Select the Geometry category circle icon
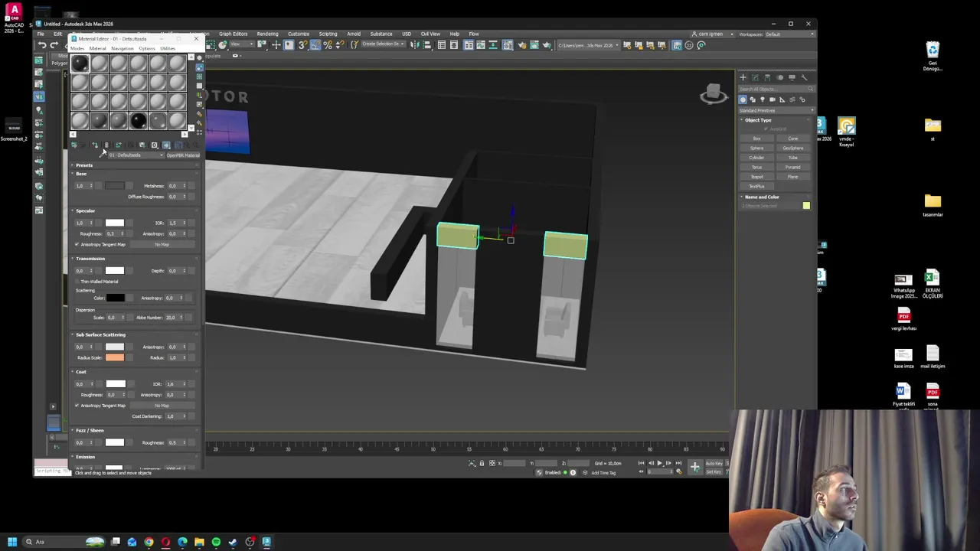This screenshot has height=551, width=980. [743, 99]
